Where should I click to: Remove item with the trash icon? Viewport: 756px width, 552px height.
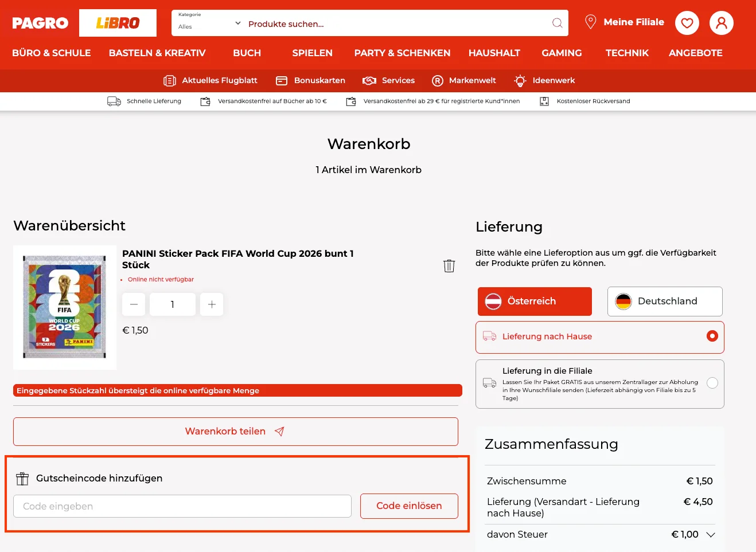tap(449, 265)
